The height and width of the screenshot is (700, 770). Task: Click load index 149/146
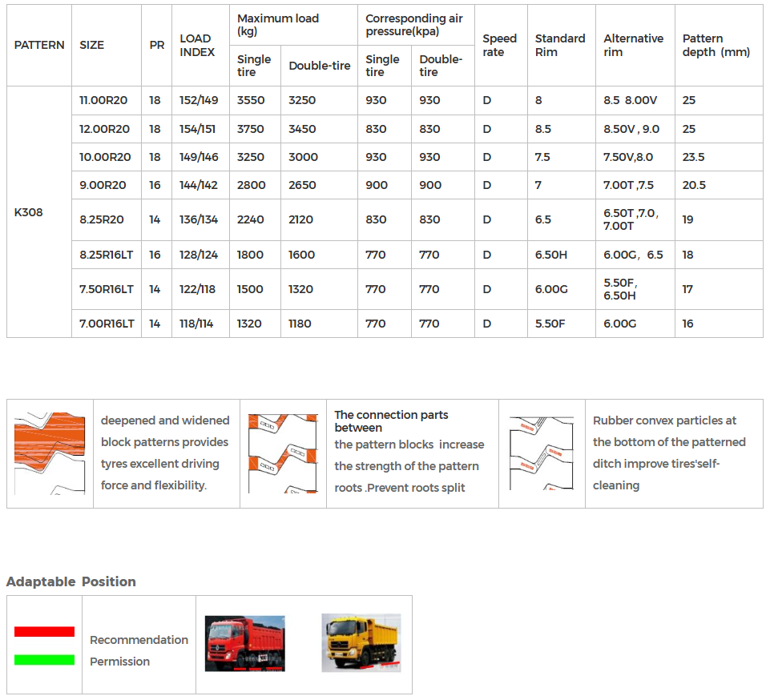[x=199, y=157]
